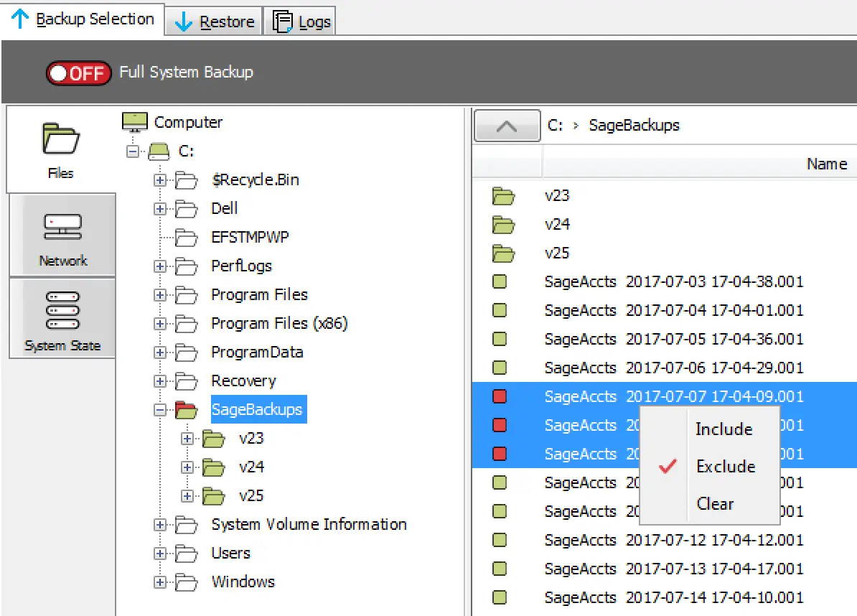This screenshot has width=857, height=616.
Task: Click the EFSTMPWP folder icon
Action: click(186, 237)
